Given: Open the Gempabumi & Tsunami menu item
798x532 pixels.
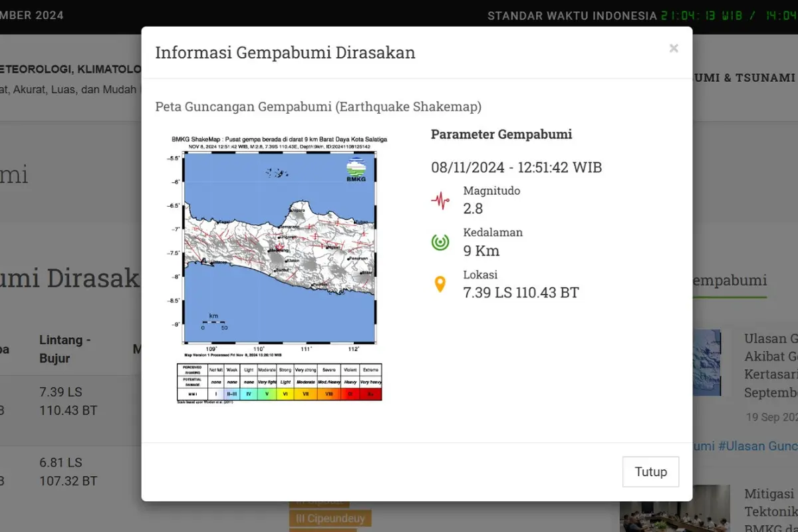Looking at the screenshot, I should click(743, 78).
